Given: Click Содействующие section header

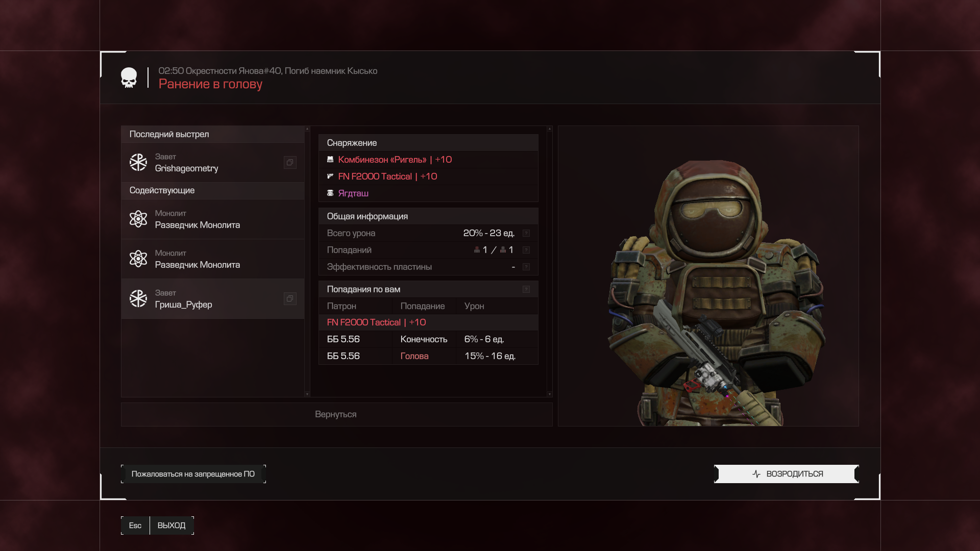Looking at the screenshot, I should point(213,190).
